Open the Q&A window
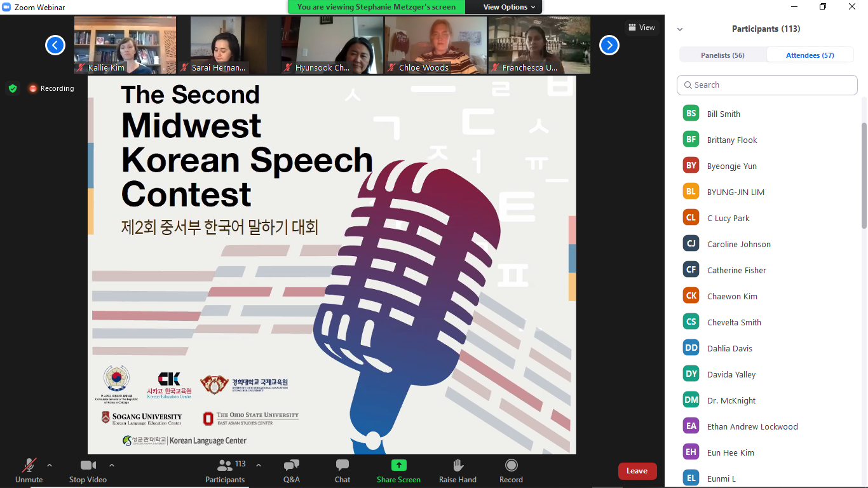This screenshot has width=868, height=488. 291,471
